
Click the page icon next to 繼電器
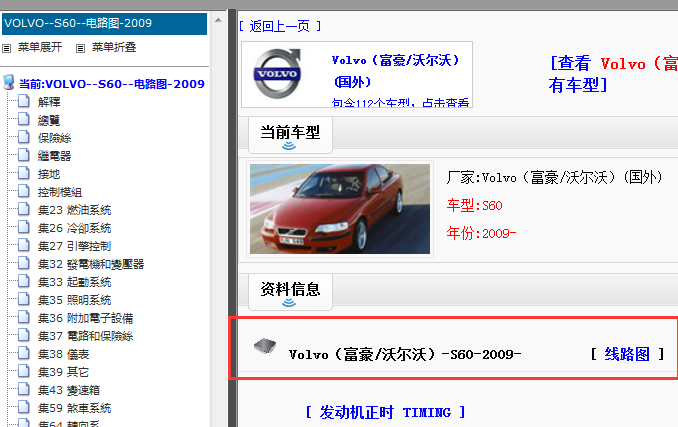(24, 155)
